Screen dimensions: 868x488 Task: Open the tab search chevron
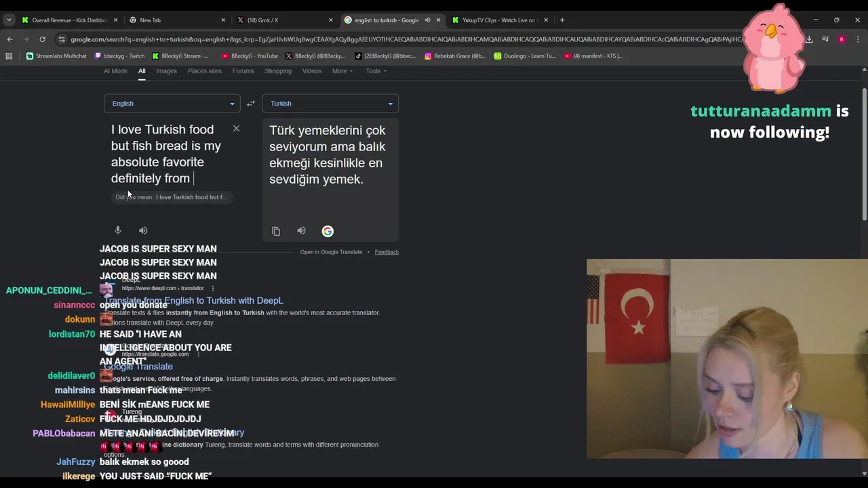[9, 20]
